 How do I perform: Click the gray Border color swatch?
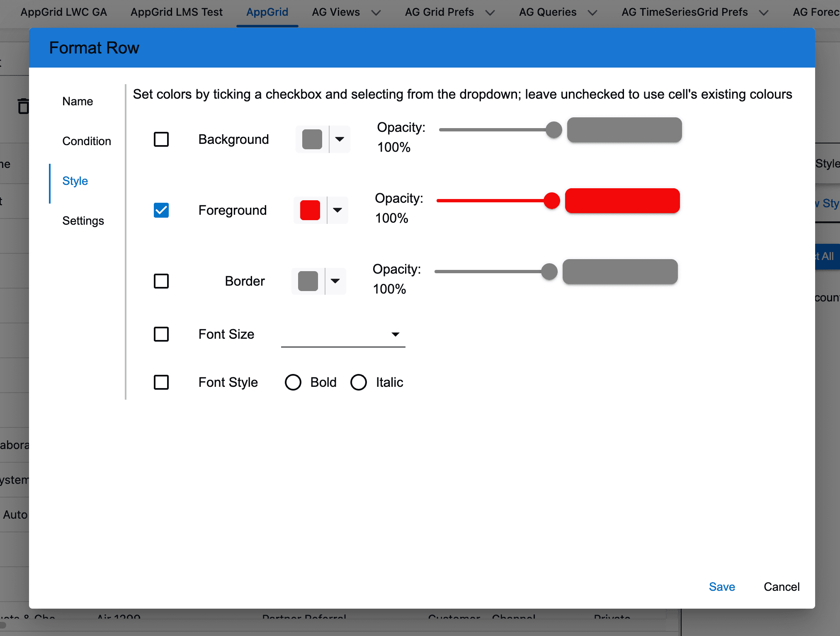pos(308,281)
